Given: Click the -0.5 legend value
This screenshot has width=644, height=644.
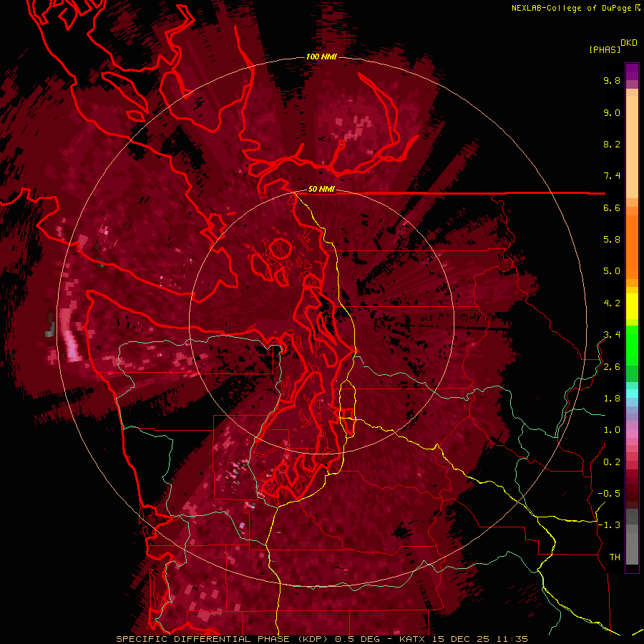Looking at the screenshot, I should pos(609,494).
